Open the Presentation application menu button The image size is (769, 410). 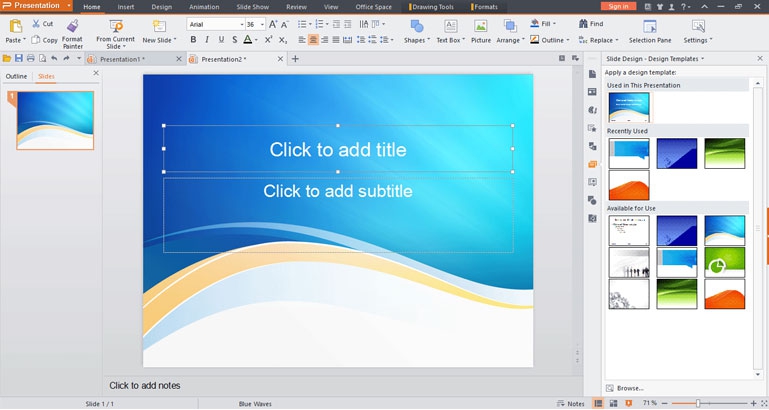(36, 6)
